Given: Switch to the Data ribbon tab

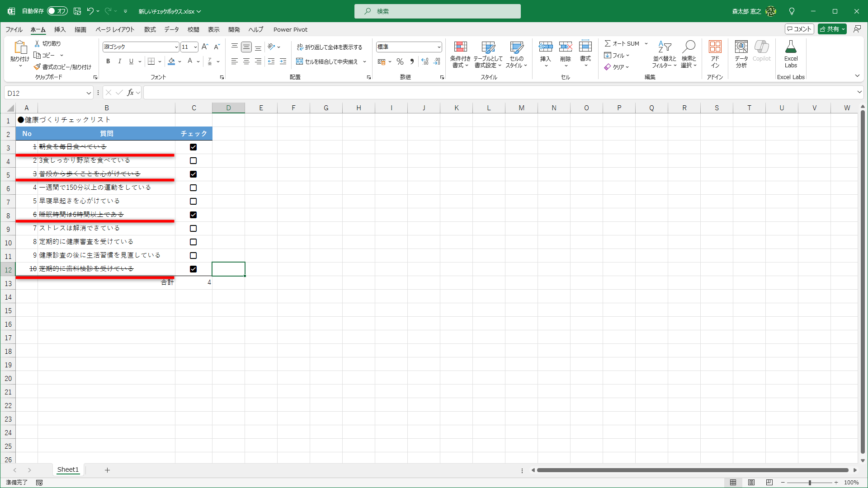Looking at the screenshot, I should [171, 29].
